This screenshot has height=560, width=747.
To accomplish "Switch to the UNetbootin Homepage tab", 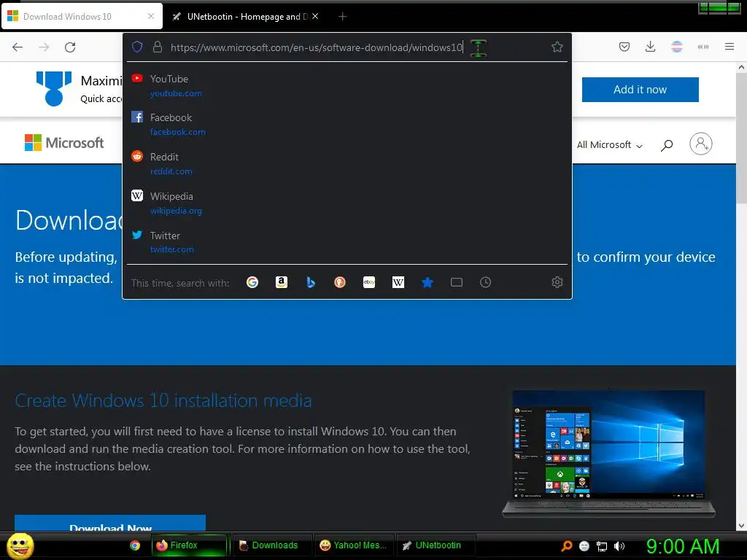I will [245, 16].
